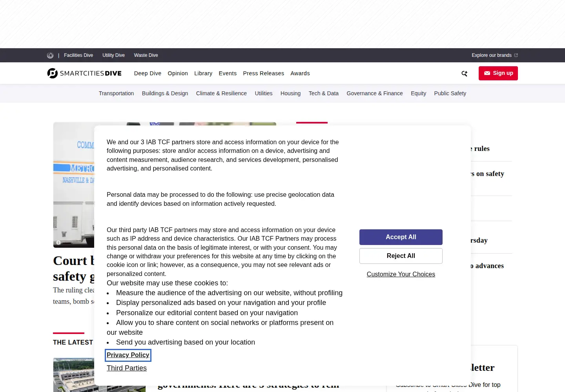Open the Public Safety topic
This screenshot has width=565, height=392.
point(450,93)
